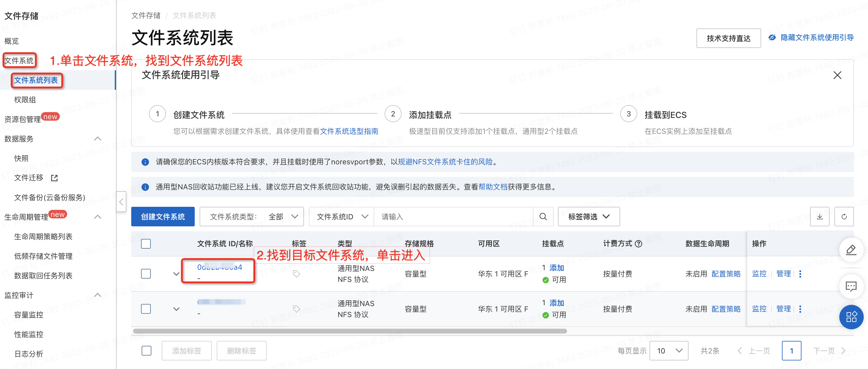Viewport: 868px width, 369px height.
Task: Click the 创建文件系统 button
Action: [163, 217]
